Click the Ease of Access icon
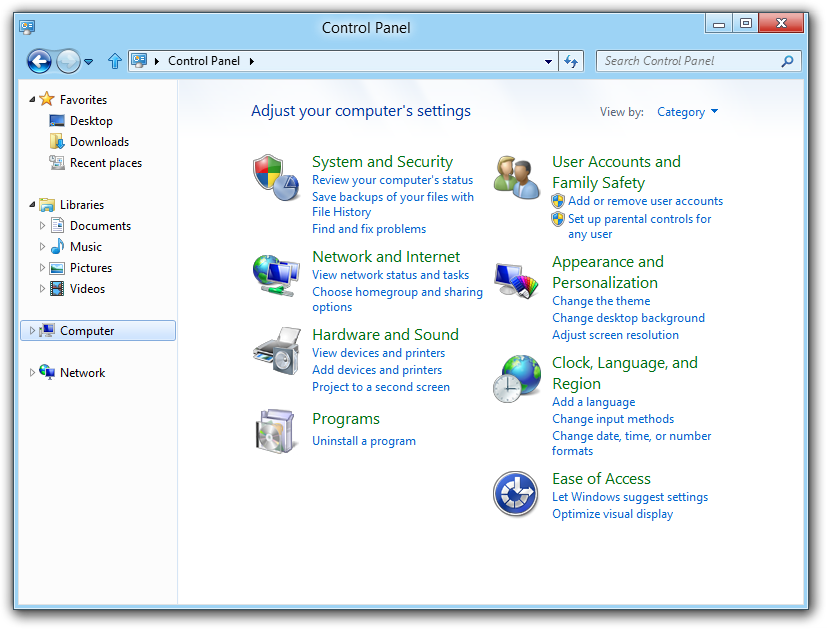Viewport: 828px width, 630px height. (516, 494)
